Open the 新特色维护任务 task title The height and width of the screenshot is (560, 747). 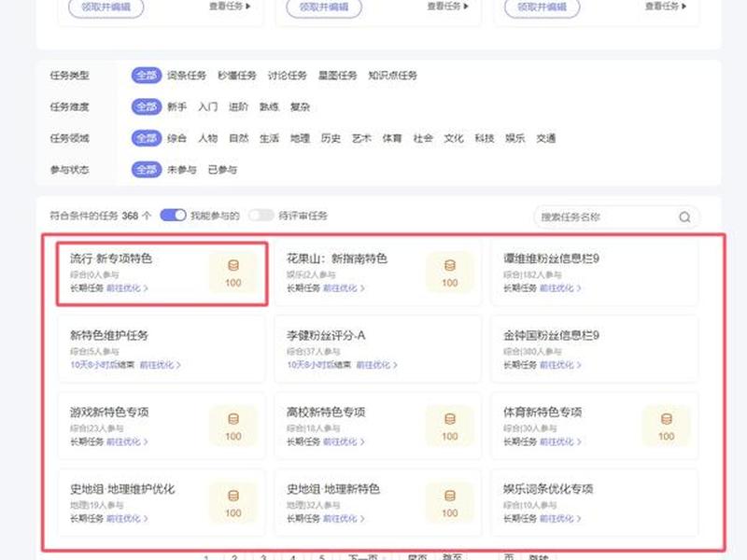(x=109, y=335)
